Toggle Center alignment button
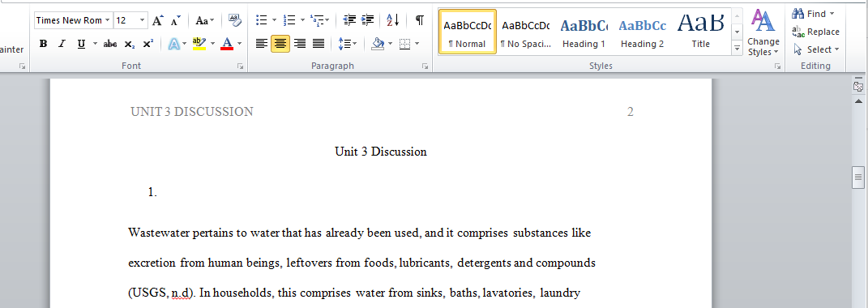868x308 pixels. click(x=280, y=44)
